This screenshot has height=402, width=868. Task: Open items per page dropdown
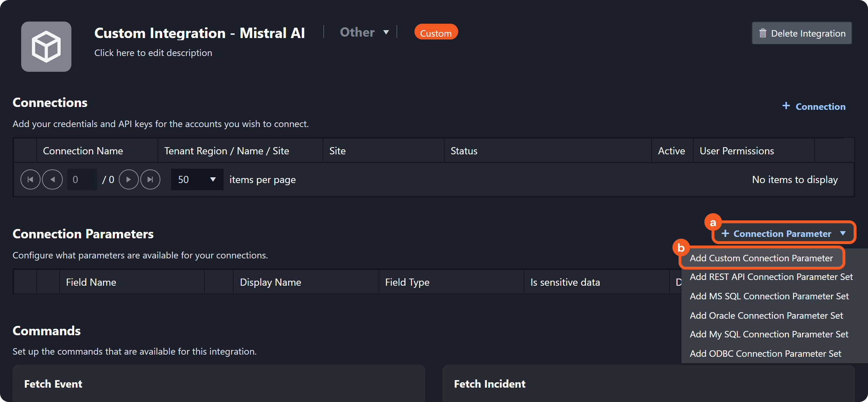point(197,179)
